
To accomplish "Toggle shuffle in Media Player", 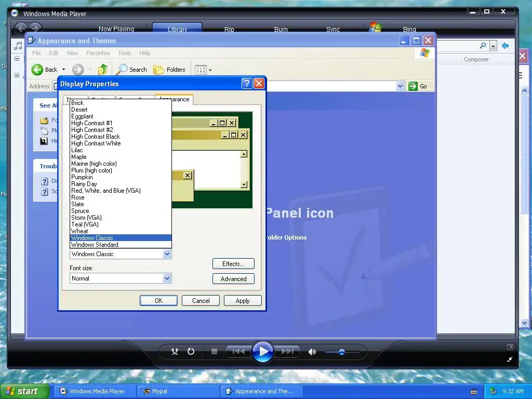I will [175, 352].
